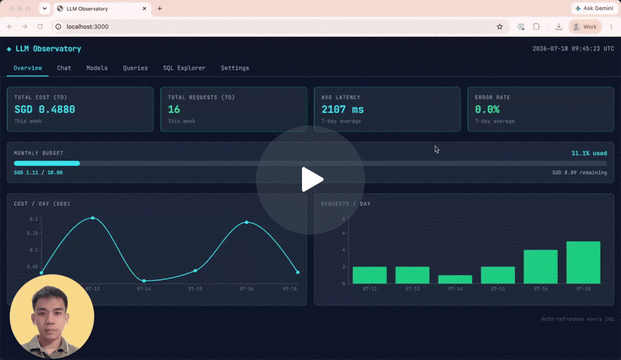Open the Chrome three-dot menu
Image resolution: width=621 pixels, height=360 pixels.
(x=611, y=27)
